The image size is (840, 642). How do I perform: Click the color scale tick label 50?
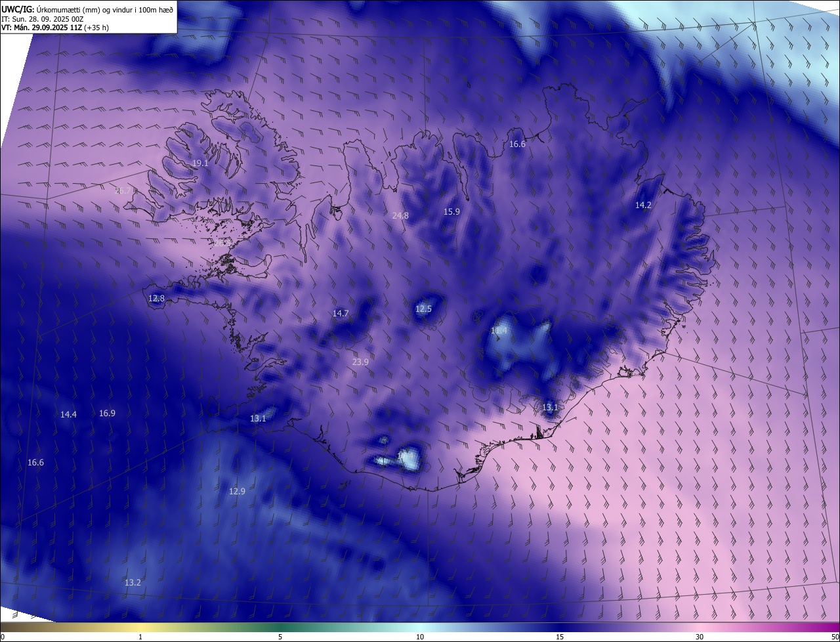835,637
